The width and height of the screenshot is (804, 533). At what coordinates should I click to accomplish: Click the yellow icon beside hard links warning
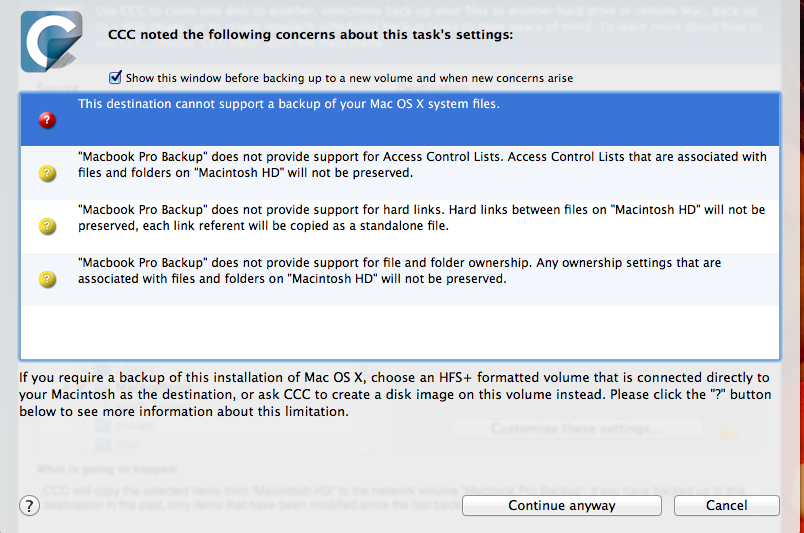(x=47, y=226)
